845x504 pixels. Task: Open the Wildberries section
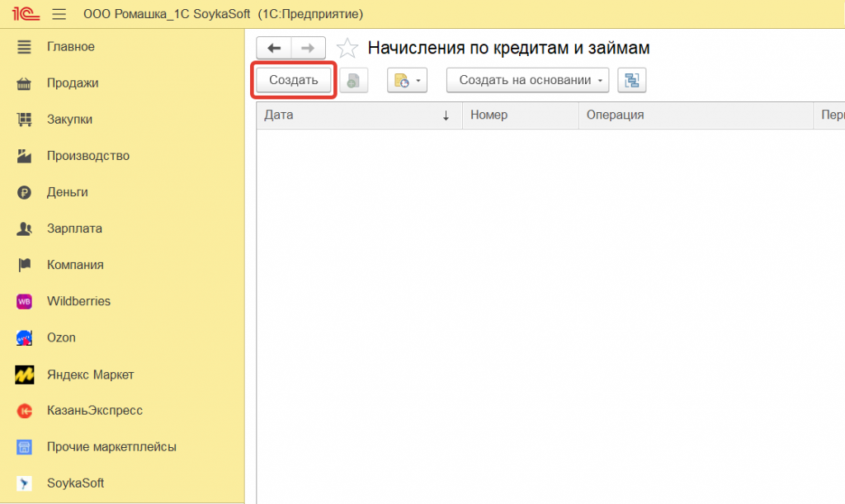pyautogui.click(x=78, y=301)
